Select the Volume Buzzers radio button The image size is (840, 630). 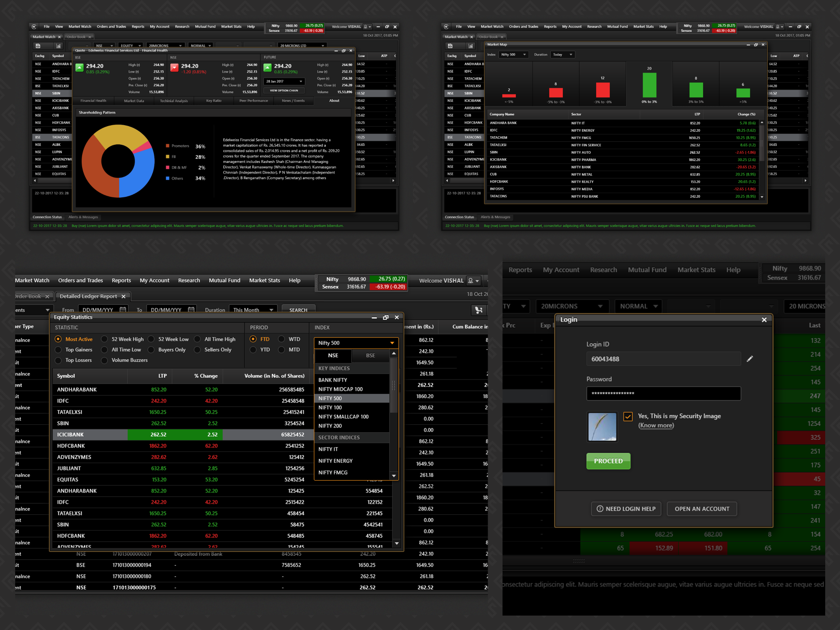pyautogui.click(x=104, y=360)
